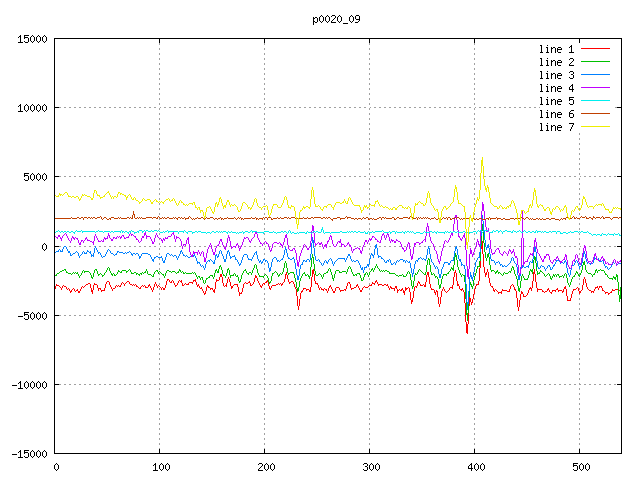
Task: Click the 'line 6' legend text
Action: click(x=556, y=114)
